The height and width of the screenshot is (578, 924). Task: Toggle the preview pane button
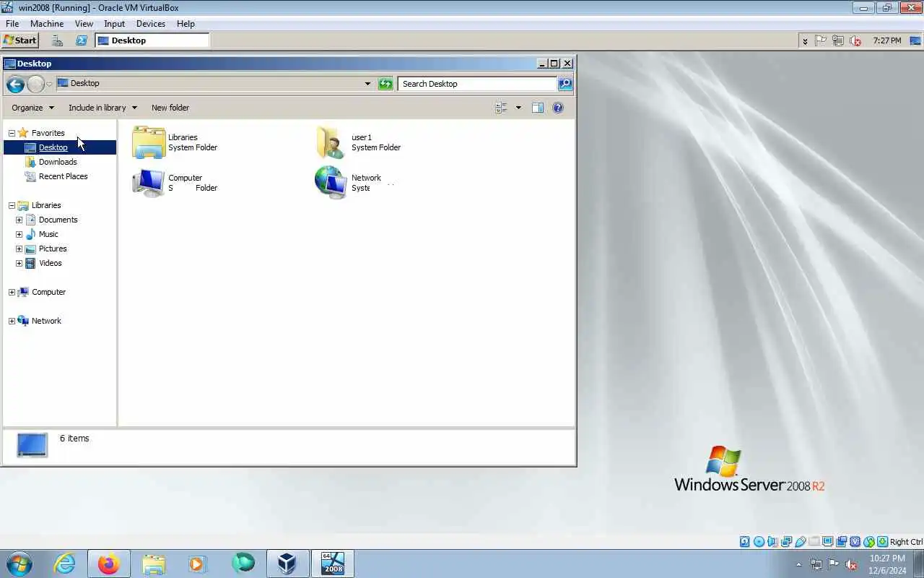(x=538, y=108)
